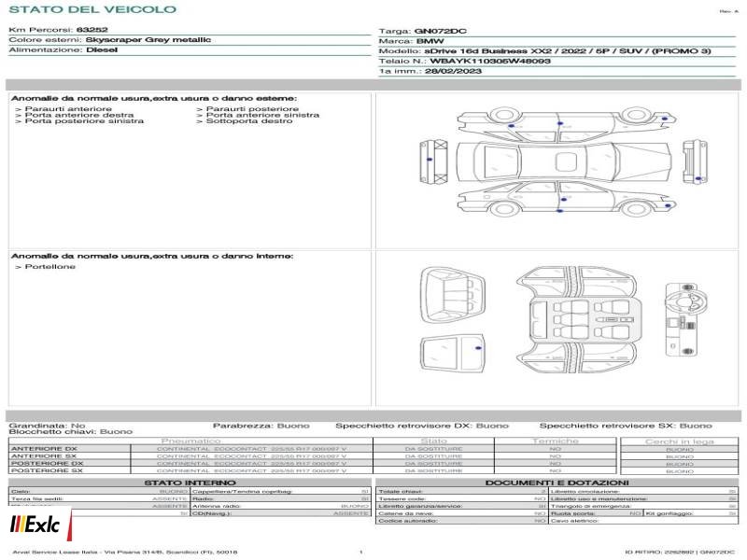Click Specchietto retrovisore DX: Buono
747x560 pixels.
pyautogui.click(x=422, y=426)
